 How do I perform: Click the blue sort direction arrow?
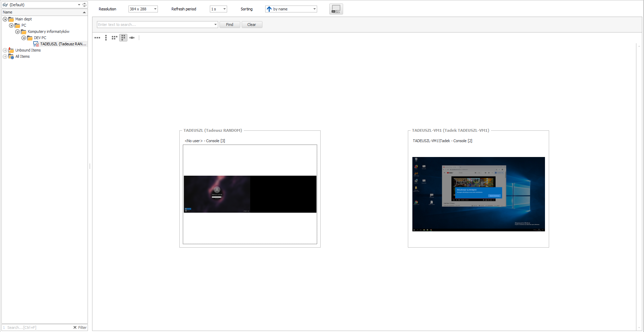[269, 9]
